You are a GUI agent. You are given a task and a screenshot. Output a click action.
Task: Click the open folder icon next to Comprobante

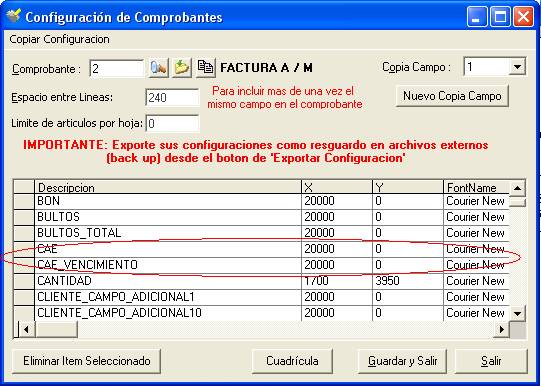click(182, 68)
